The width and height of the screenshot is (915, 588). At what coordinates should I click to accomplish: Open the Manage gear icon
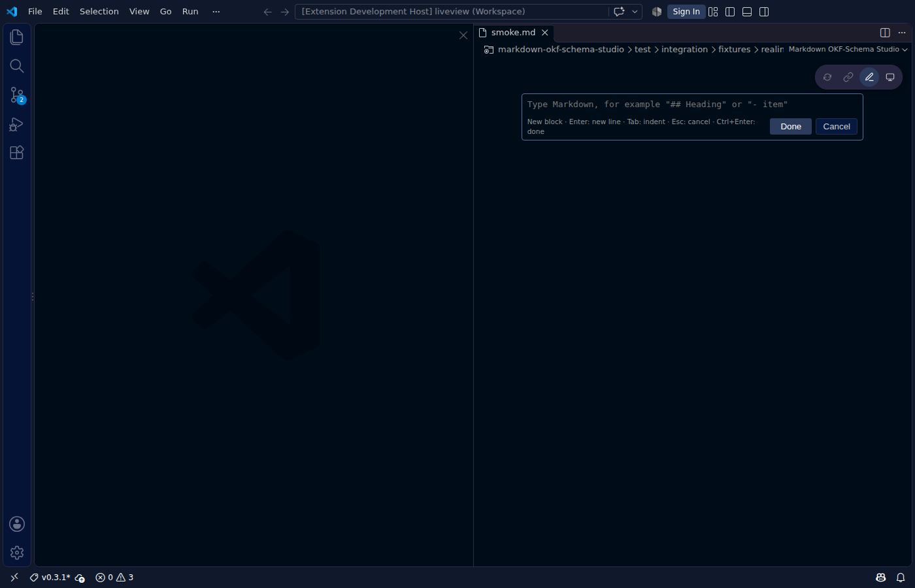17,553
